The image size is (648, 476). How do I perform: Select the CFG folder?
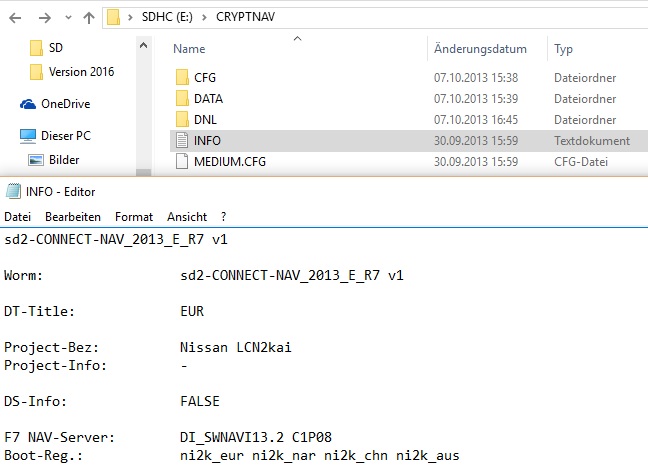point(205,78)
